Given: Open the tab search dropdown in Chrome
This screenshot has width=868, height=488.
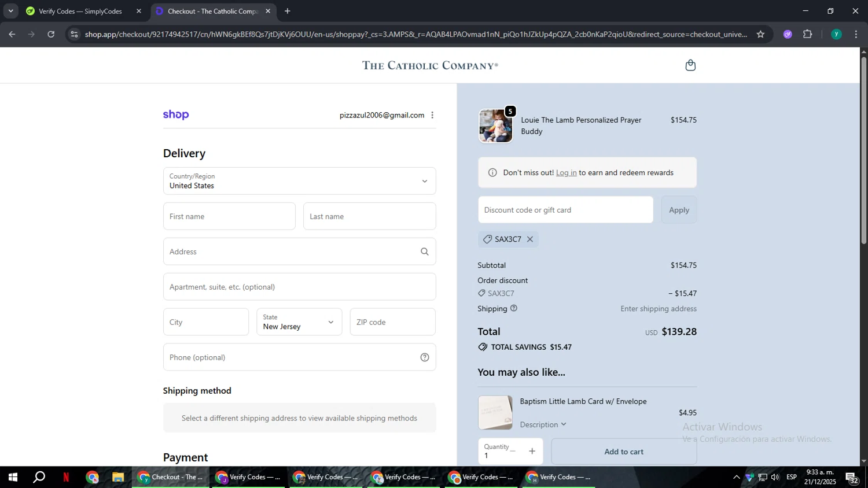Looking at the screenshot, I should pyautogui.click(x=10, y=11).
